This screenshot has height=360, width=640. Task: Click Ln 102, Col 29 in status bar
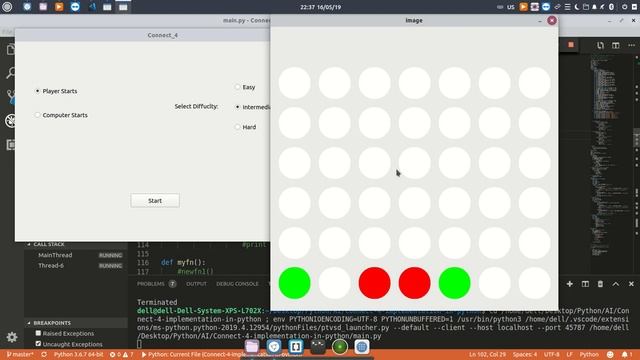pyautogui.click(x=487, y=355)
